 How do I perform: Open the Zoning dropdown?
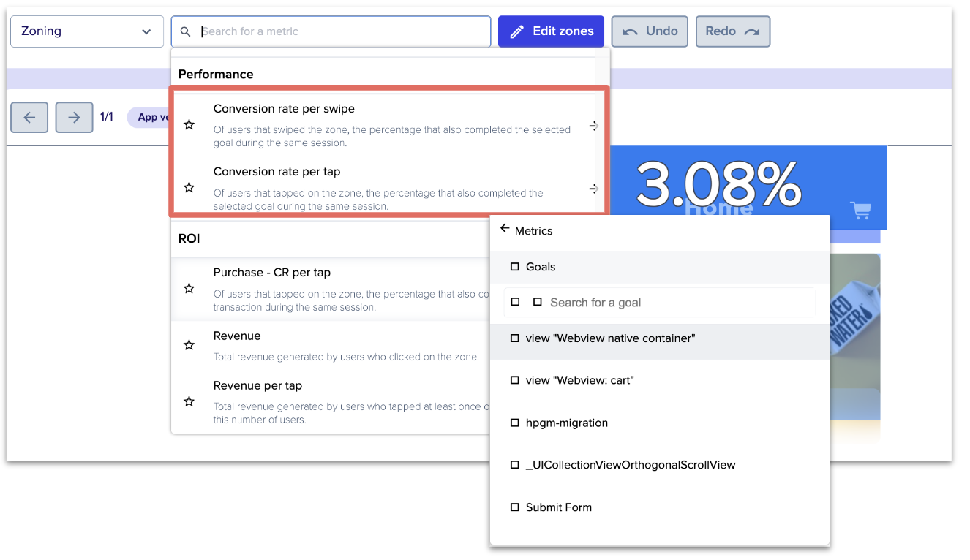pyautogui.click(x=86, y=31)
